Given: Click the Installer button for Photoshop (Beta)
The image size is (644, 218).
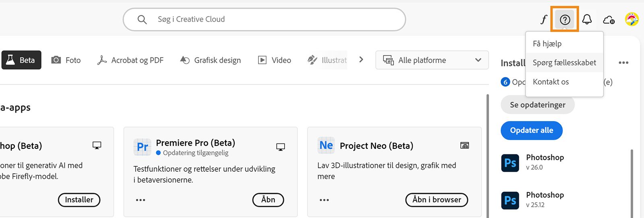Looking at the screenshot, I should (x=79, y=200).
